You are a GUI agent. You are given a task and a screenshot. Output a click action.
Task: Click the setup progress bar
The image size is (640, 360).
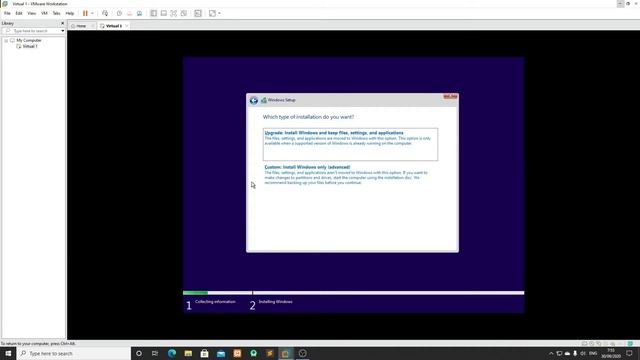[x=353, y=293]
